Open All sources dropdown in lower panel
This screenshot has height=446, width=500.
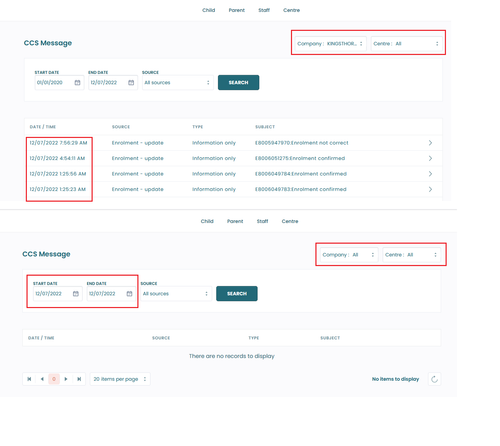[x=176, y=294]
